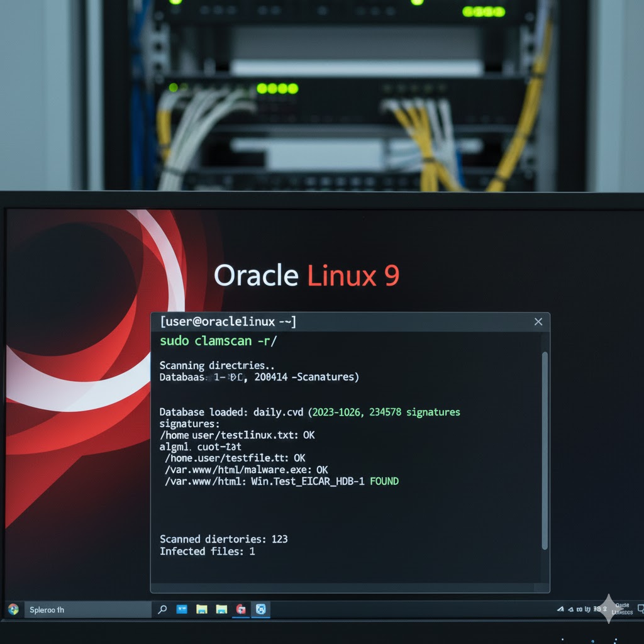
Task: Click the 'Win.Test_EICAR_HDB-1 FOUND' line
Action: pyautogui.click(x=282, y=481)
